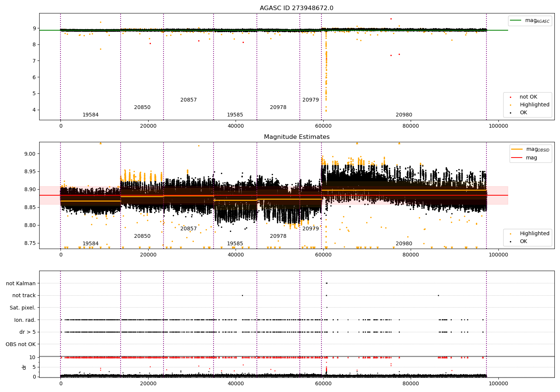Viewport: 560px width, 392px height.
Task: Click orange line sample beside mag OBSID legend
Action: pos(517,149)
